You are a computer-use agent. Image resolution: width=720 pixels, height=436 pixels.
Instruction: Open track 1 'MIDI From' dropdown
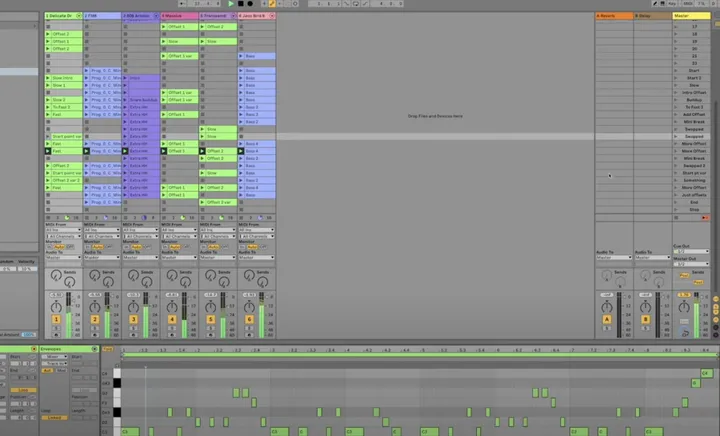(x=61, y=229)
